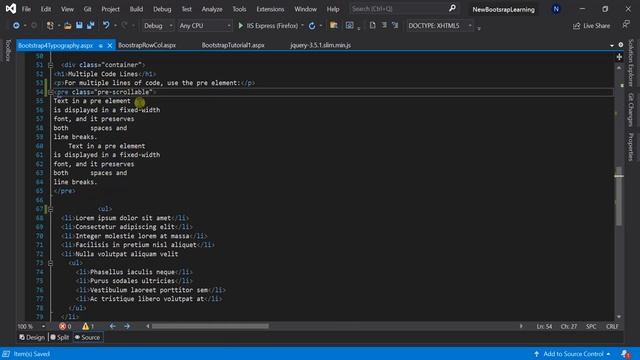Switch to Design view

point(32,338)
